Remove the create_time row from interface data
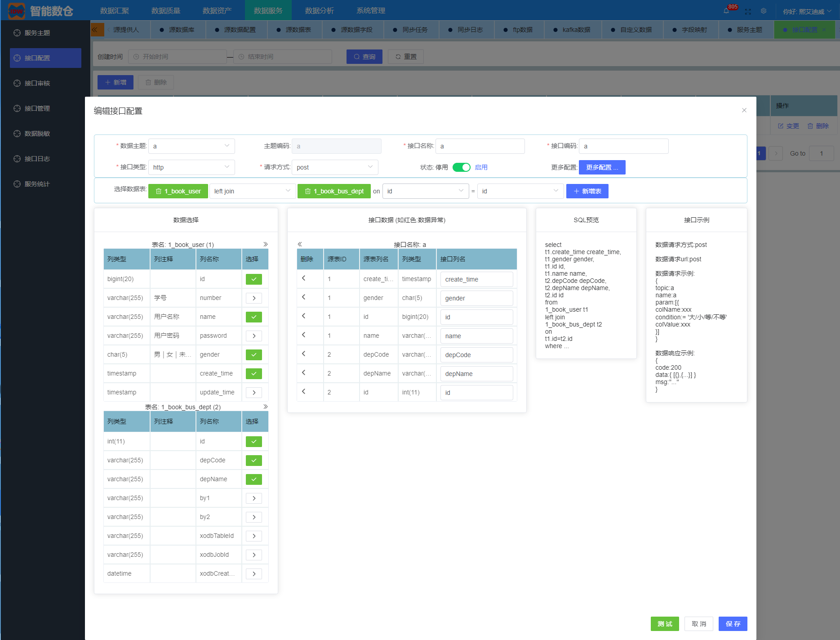The image size is (840, 640). (x=304, y=278)
